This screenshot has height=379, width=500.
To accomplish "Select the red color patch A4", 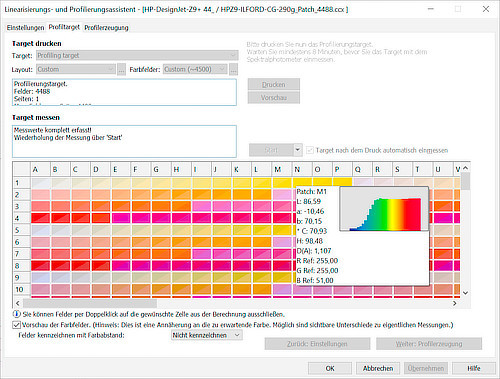I will [40, 218].
